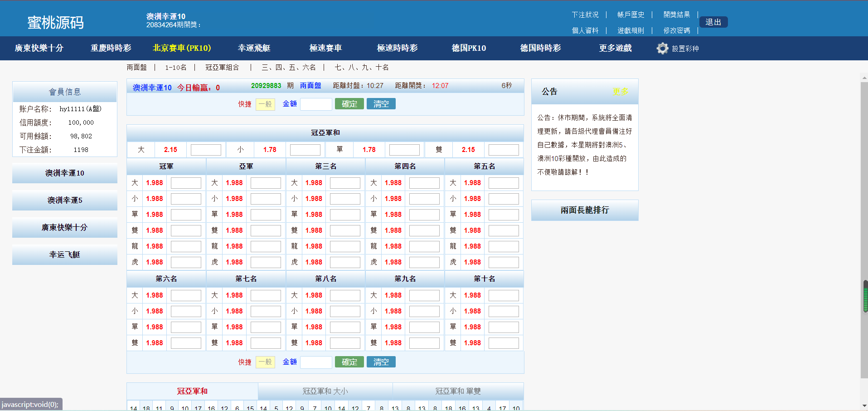Select 北京赛車(PK10) in navigation bar
Viewport: 868px width, 411px height.
coord(182,48)
